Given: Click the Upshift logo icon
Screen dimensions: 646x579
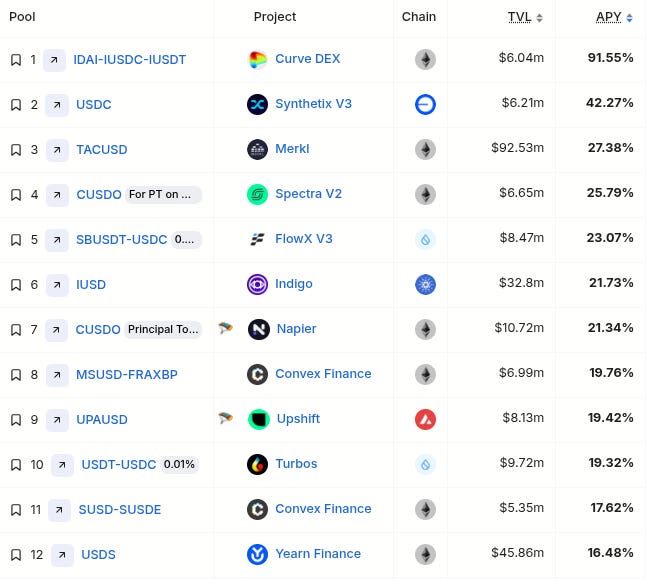Looking at the screenshot, I should coord(259,420).
